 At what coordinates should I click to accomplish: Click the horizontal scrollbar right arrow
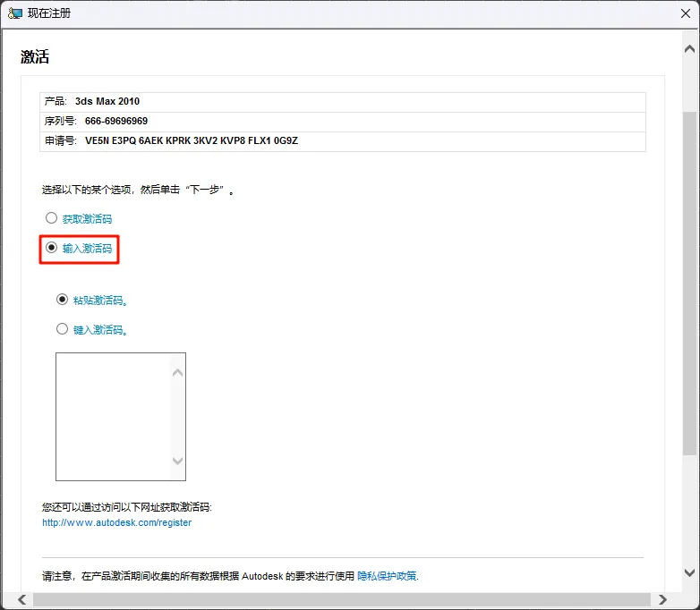coord(662,600)
